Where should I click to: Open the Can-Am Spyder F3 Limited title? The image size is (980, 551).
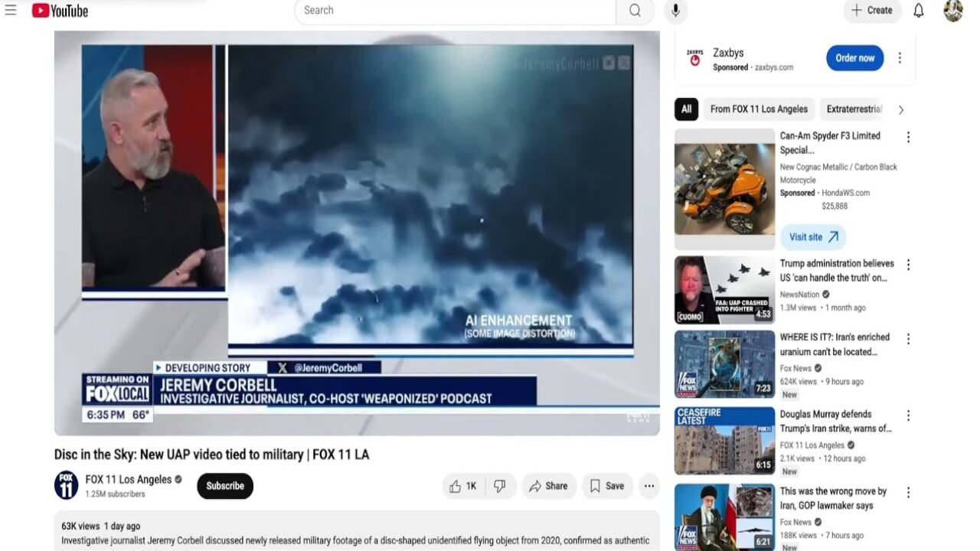[830, 143]
